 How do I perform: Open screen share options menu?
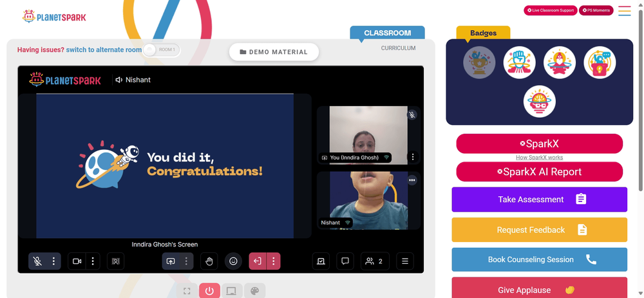tap(187, 261)
